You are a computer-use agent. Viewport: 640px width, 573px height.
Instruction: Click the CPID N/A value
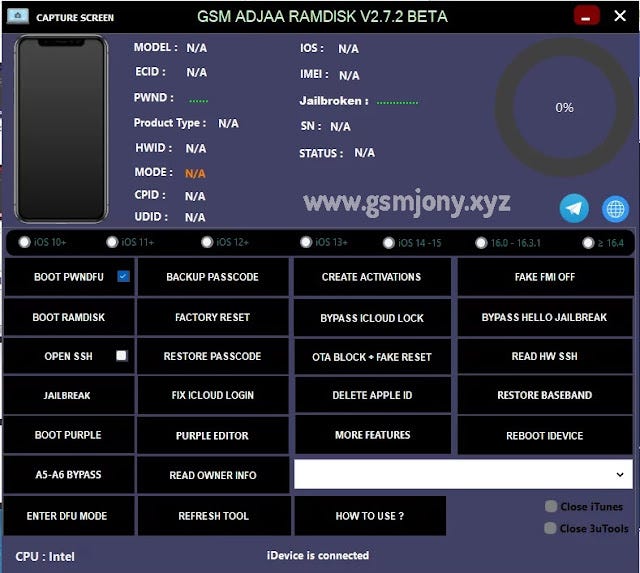tap(195, 196)
